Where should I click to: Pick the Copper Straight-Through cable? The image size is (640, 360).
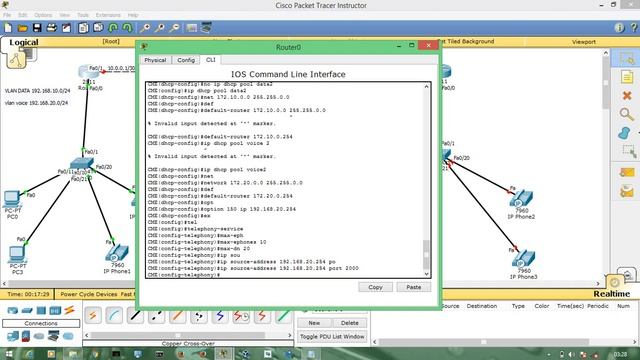135,316
